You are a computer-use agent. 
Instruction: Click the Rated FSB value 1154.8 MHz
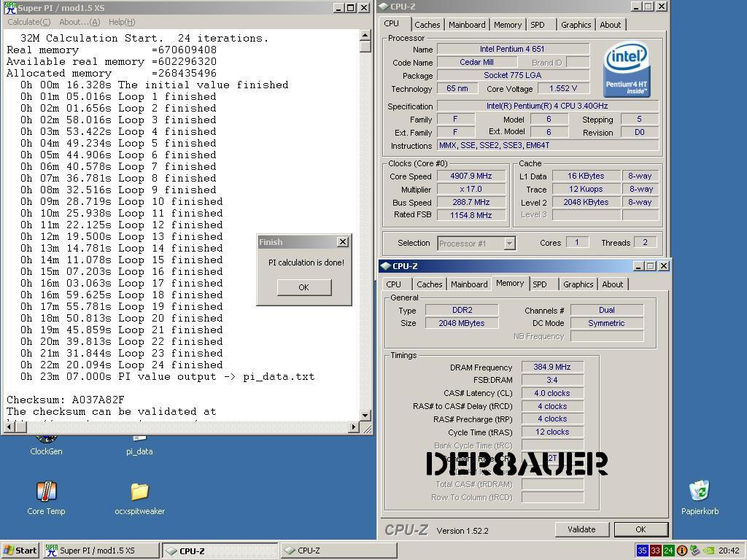coord(471,215)
